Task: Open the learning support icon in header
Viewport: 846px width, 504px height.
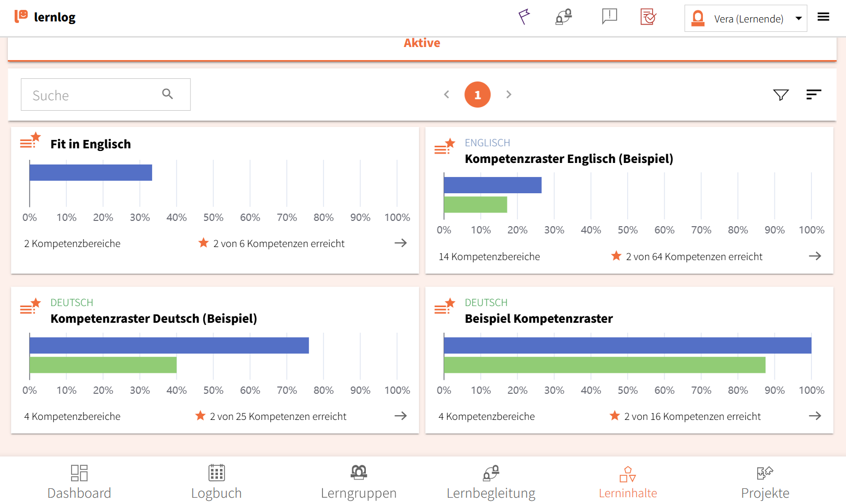Action: [564, 17]
